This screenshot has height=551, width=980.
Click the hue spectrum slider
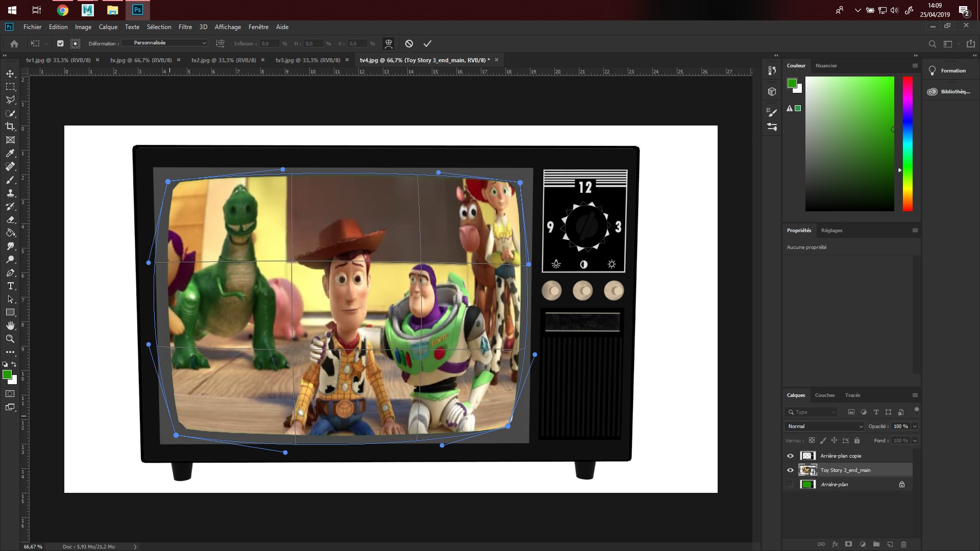tap(908, 144)
